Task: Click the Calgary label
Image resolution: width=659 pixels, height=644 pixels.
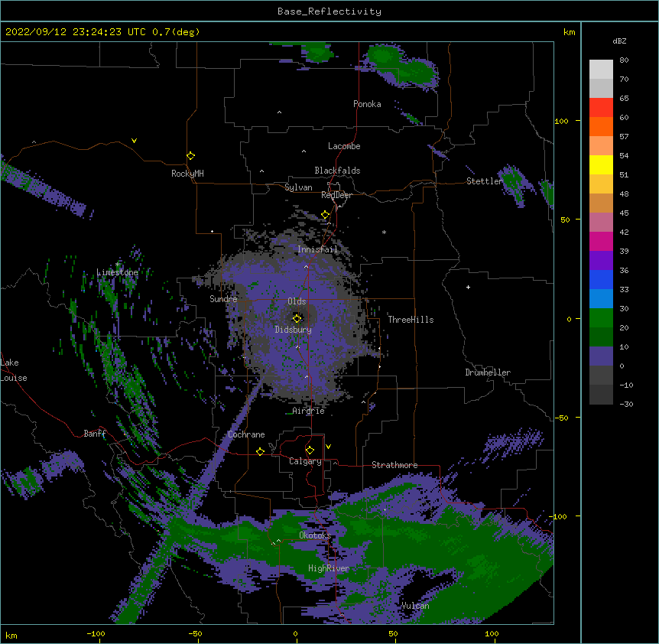Action: coord(305,461)
